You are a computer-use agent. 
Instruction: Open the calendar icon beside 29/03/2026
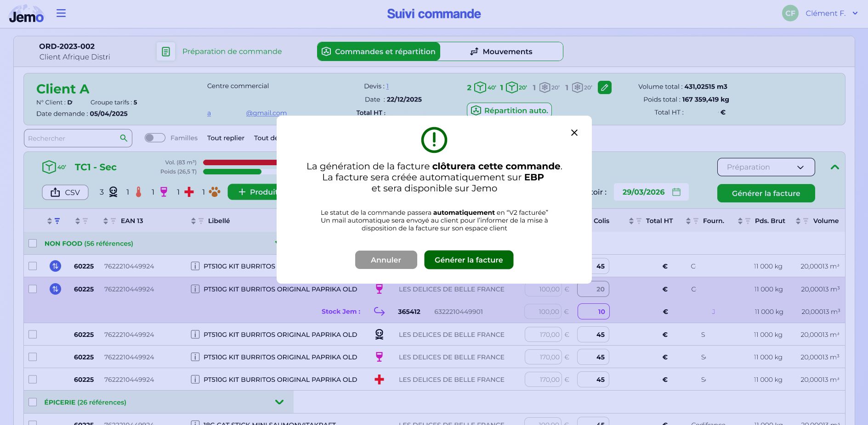pos(676,192)
